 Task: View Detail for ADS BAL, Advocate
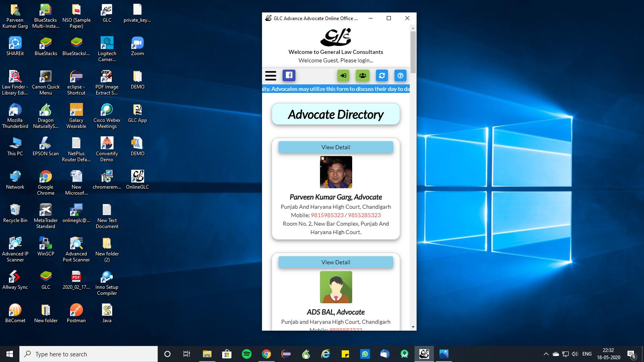336,262
